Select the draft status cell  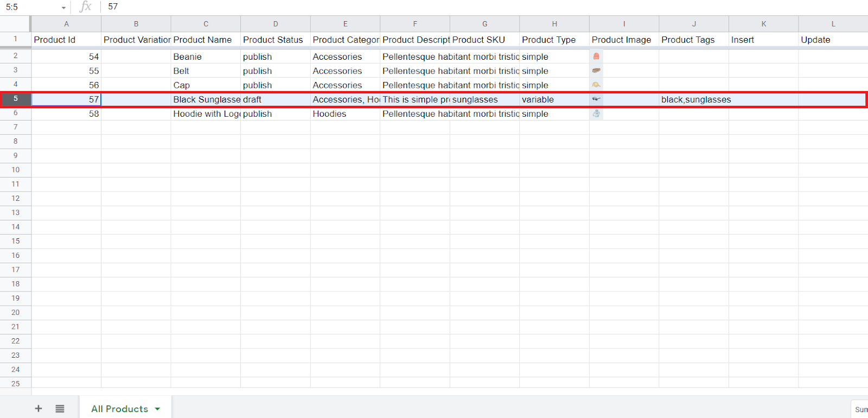[x=276, y=99]
